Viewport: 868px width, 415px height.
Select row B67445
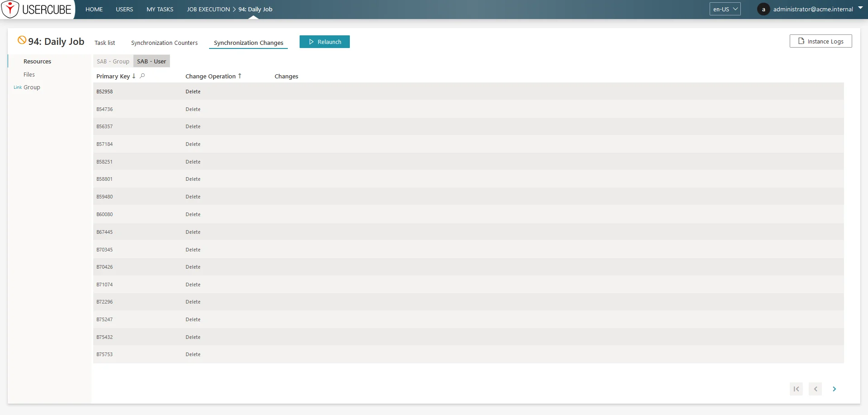pos(468,232)
